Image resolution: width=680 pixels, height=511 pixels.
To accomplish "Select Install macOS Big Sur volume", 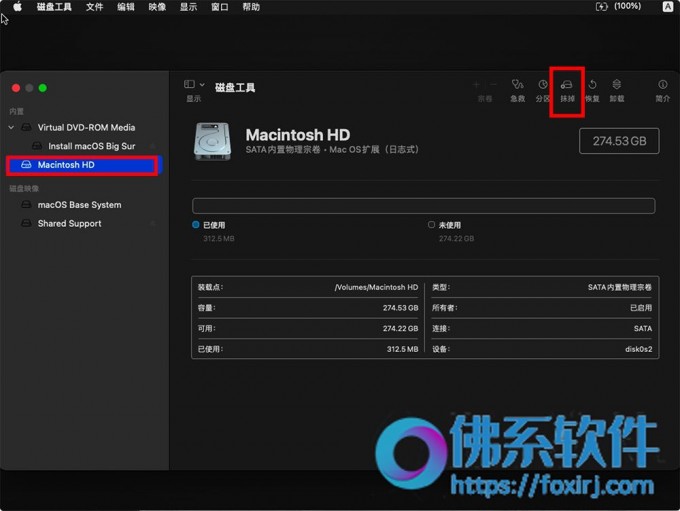I will pyautogui.click(x=92, y=146).
